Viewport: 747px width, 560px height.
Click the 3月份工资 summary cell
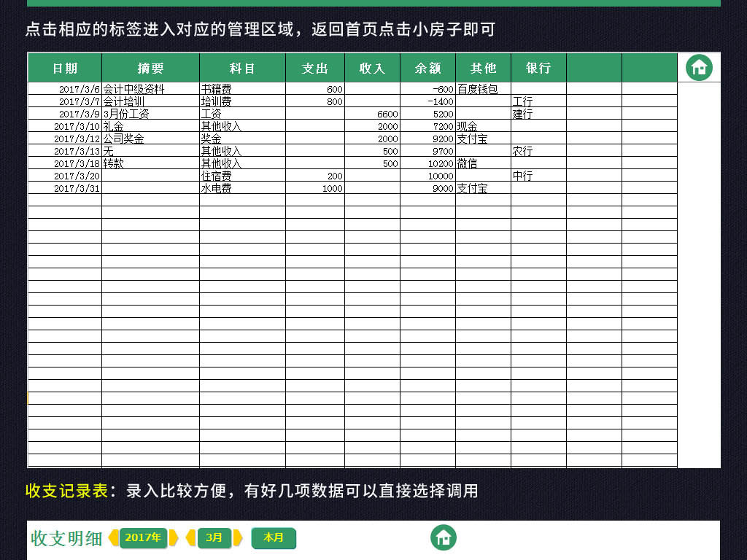click(x=150, y=114)
